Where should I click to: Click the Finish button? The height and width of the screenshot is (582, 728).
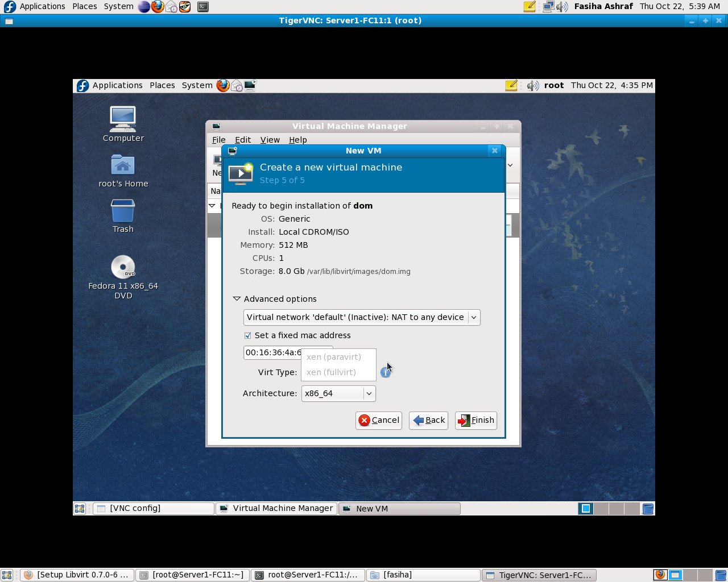coord(476,420)
